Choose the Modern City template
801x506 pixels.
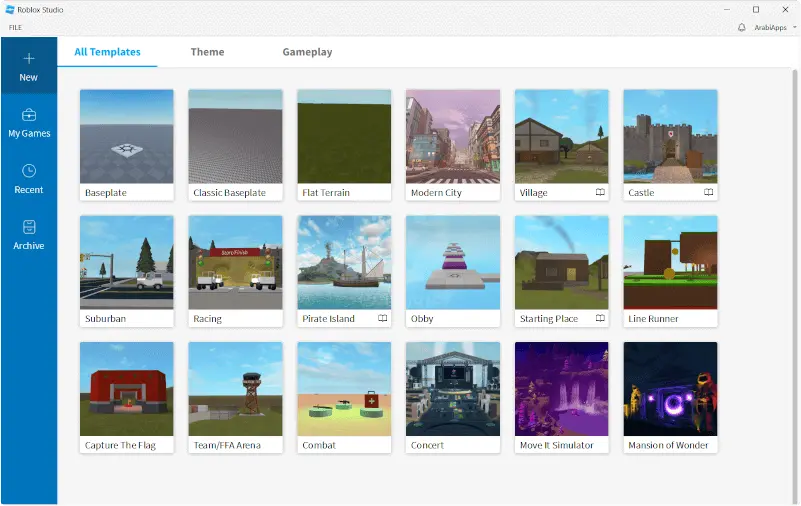(x=452, y=137)
